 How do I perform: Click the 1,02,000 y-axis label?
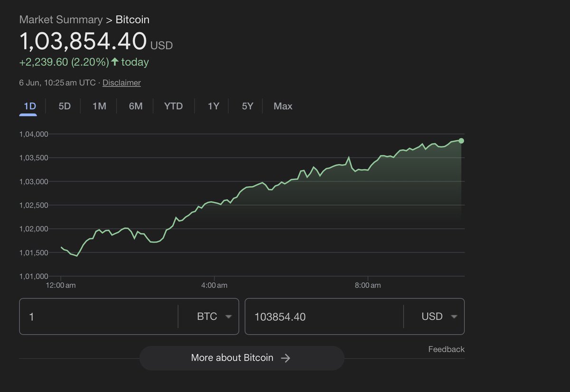click(x=34, y=229)
